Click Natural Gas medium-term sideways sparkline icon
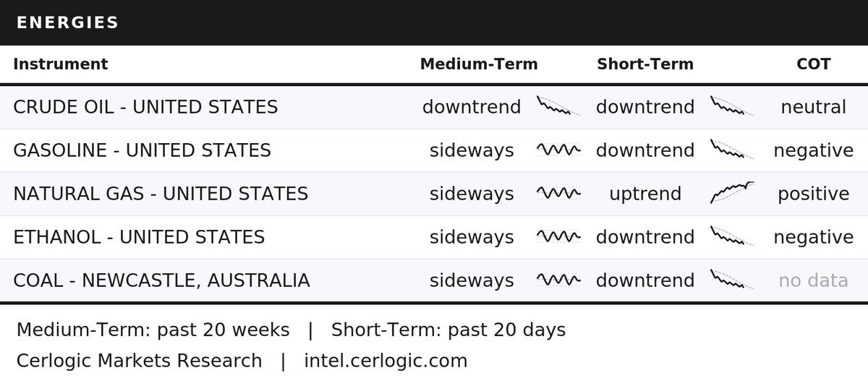Viewport: 868px width, 386px height. 558,194
